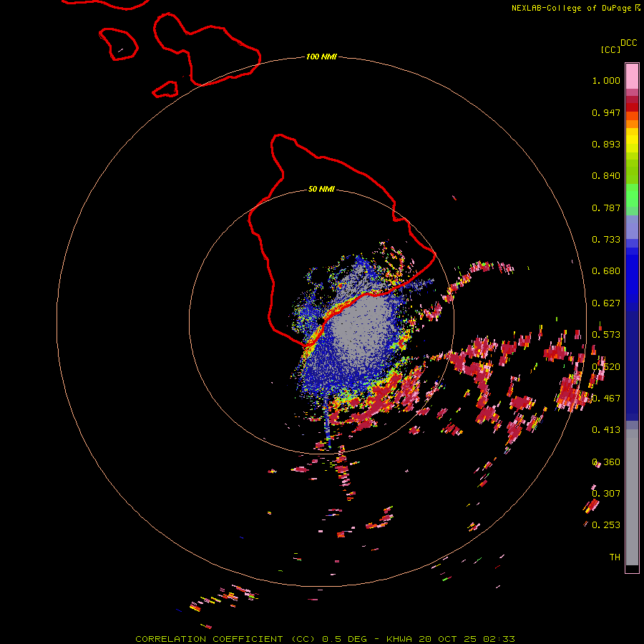
Task: Click the 0.573 color scale value
Action: click(x=606, y=335)
